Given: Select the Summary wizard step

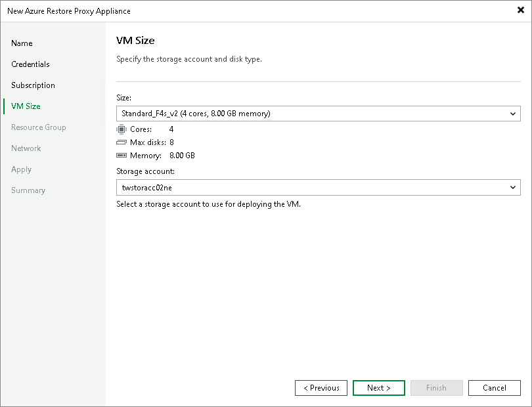Looking at the screenshot, I should (x=28, y=190).
